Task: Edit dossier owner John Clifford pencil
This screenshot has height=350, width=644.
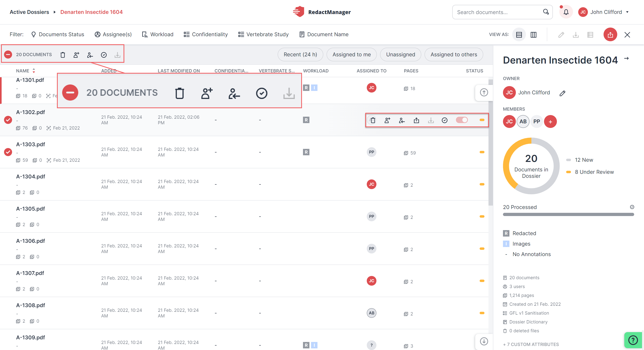Action: click(562, 93)
